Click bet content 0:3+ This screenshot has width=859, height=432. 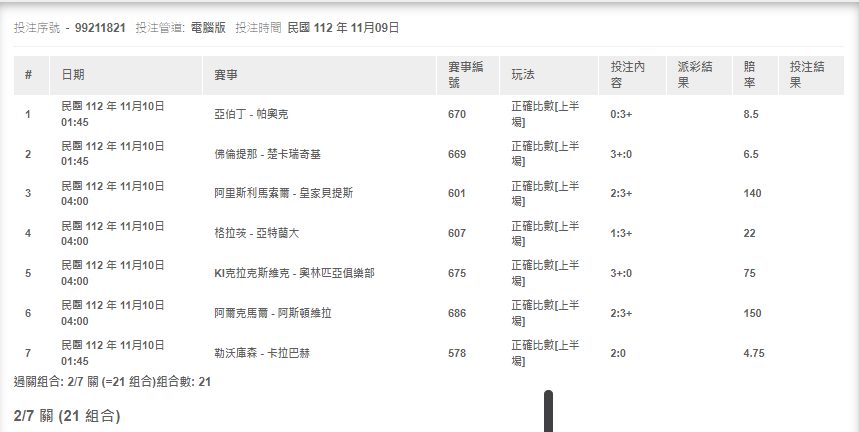pyautogui.click(x=621, y=114)
